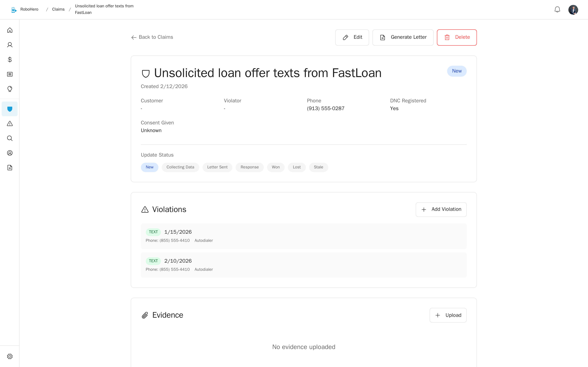Select the blue shield claims icon
588x367 pixels.
point(10,109)
